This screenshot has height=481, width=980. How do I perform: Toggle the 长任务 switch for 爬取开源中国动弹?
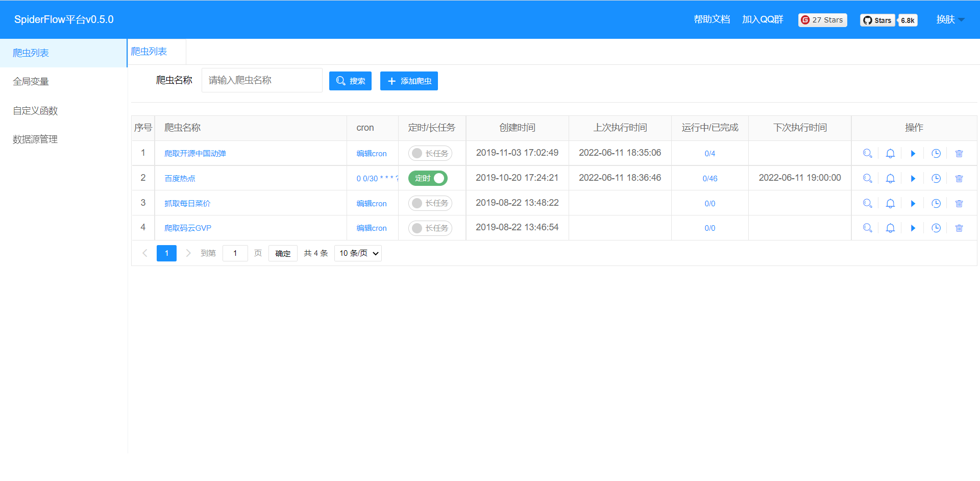click(x=430, y=153)
